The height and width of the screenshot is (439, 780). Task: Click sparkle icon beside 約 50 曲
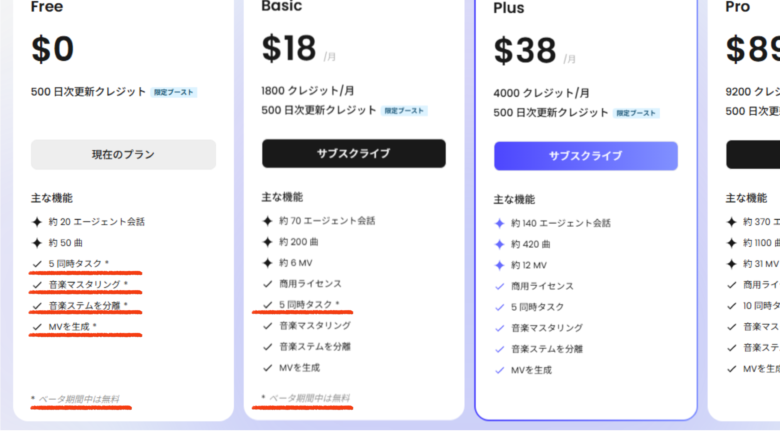pos(37,243)
